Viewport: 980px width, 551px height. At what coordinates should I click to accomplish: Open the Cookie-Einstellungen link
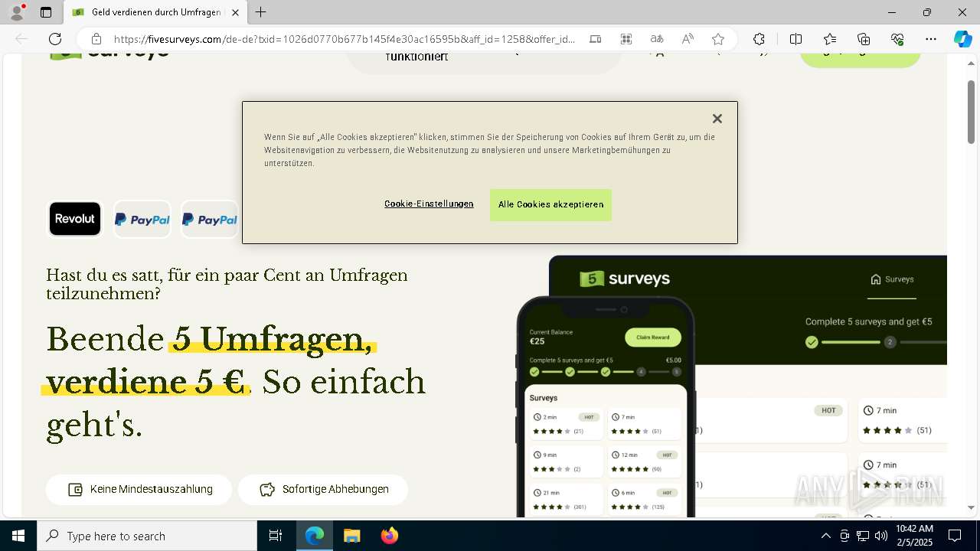pos(429,204)
